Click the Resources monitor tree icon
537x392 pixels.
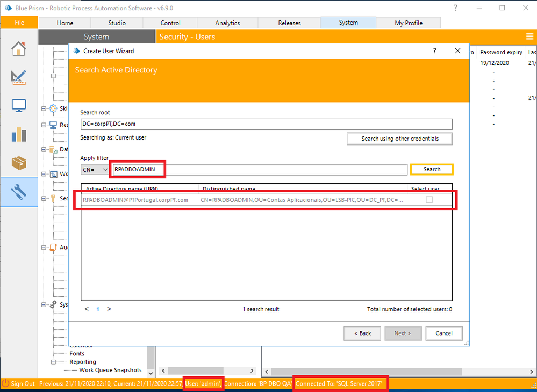click(53, 125)
